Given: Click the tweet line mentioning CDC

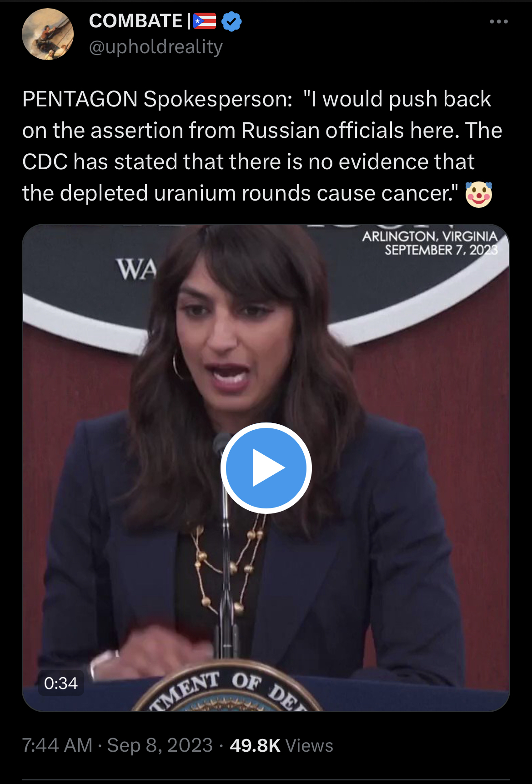Looking at the screenshot, I should click(x=248, y=162).
